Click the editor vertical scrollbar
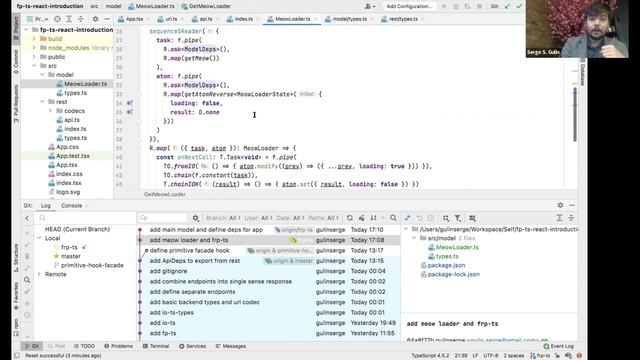 click(x=575, y=114)
